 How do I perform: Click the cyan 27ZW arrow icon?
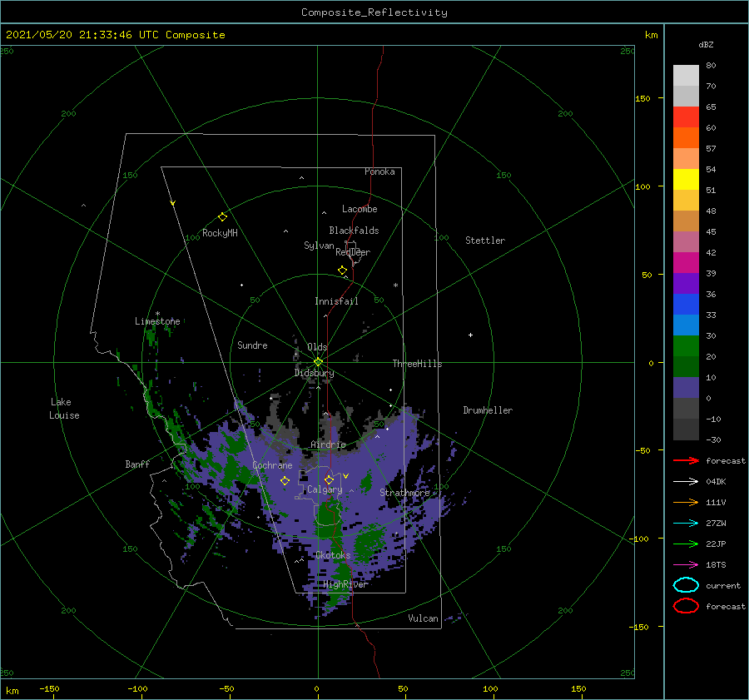coord(686,524)
